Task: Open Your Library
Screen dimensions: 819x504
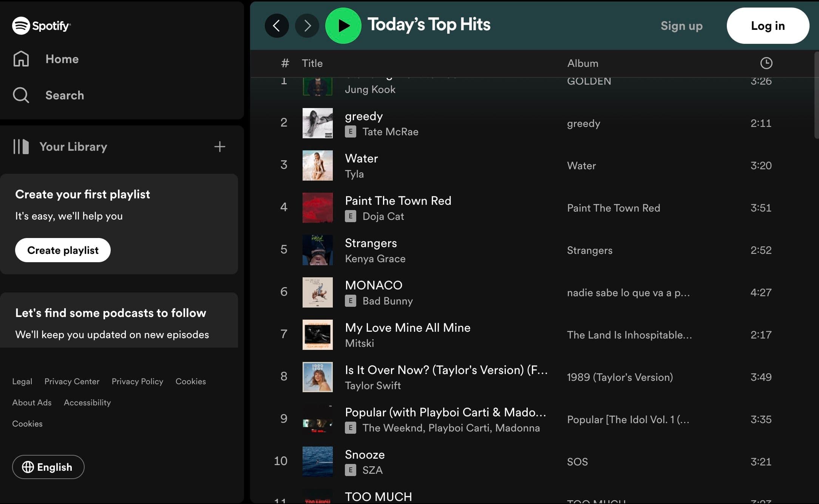Action: click(73, 147)
